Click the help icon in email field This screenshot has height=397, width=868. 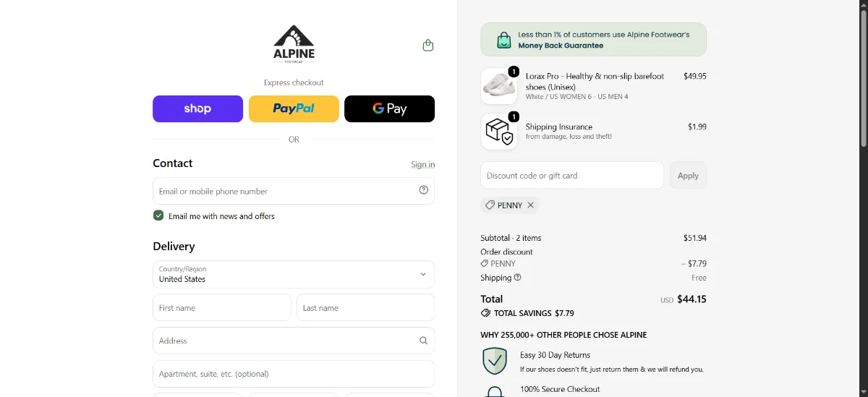tap(424, 190)
